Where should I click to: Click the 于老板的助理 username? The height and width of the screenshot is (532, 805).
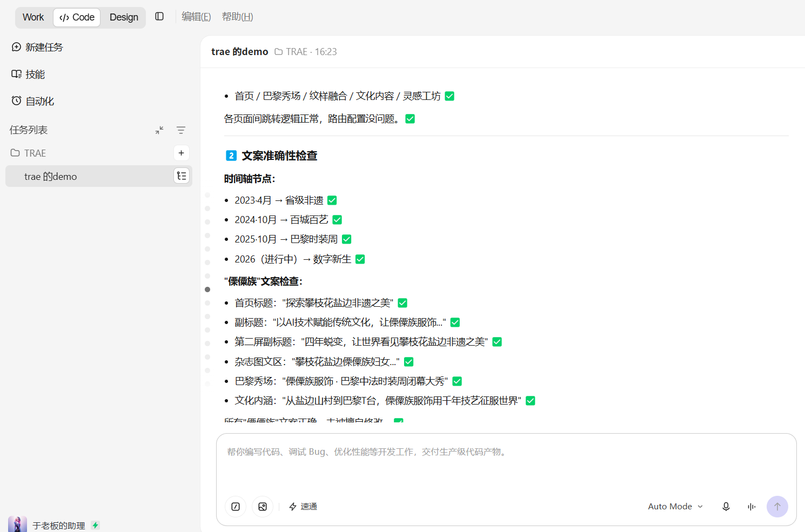tap(59, 526)
